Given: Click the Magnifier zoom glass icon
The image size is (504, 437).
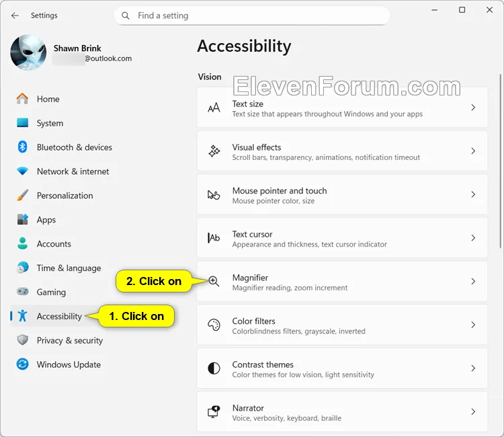Looking at the screenshot, I should tap(214, 282).
